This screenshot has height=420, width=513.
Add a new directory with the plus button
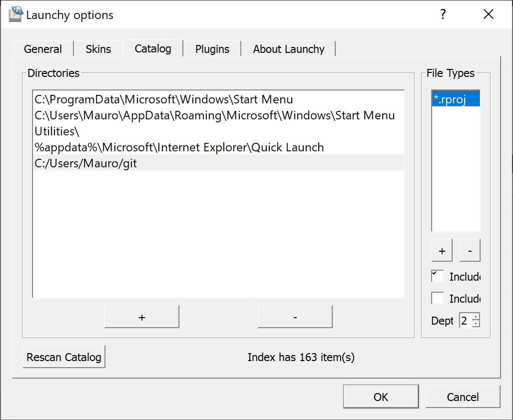[x=142, y=317]
